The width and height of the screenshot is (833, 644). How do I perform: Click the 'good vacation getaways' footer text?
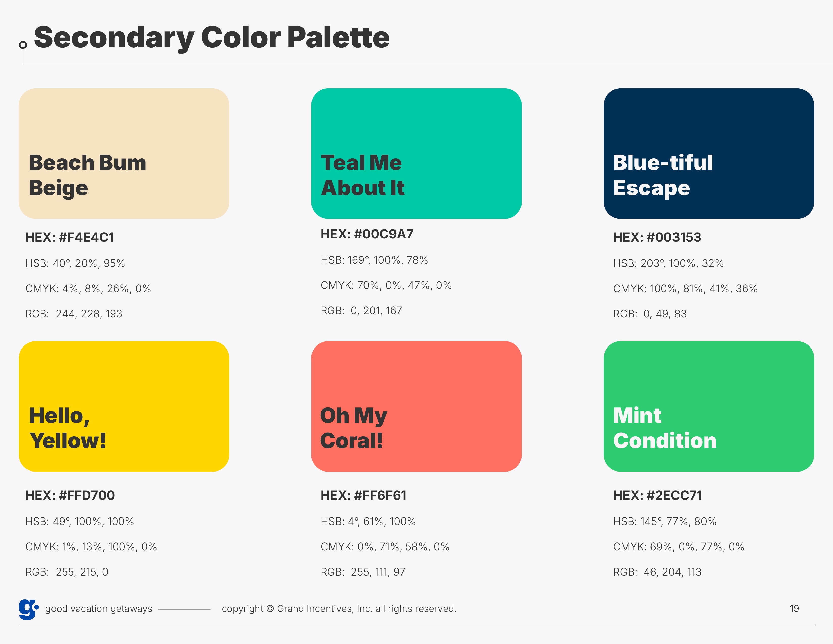point(98,609)
